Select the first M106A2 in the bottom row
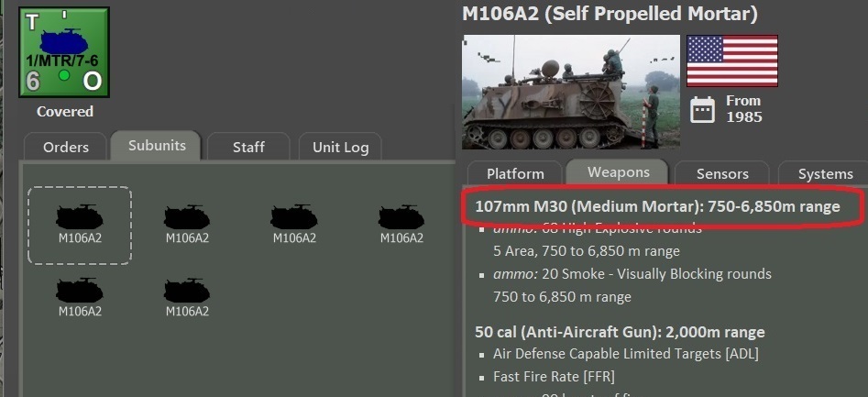 coord(80,298)
